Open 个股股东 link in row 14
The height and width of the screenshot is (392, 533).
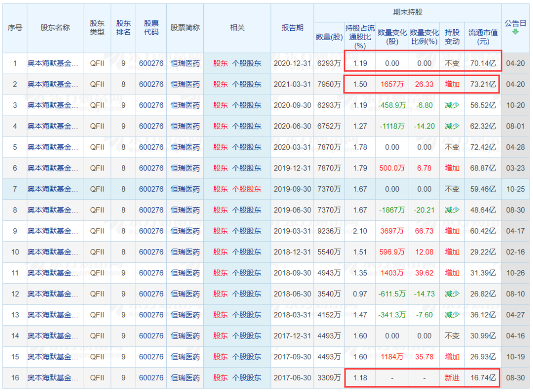pos(247,336)
